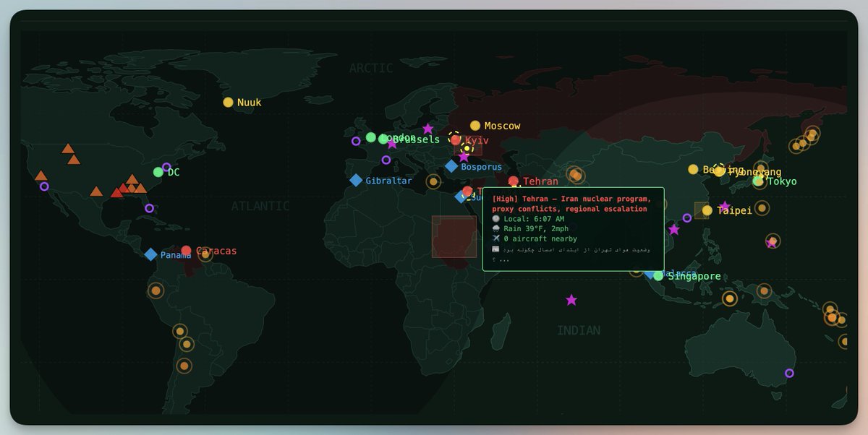Open the green DC marker
868x435 pixels.
tap(158, 172)
